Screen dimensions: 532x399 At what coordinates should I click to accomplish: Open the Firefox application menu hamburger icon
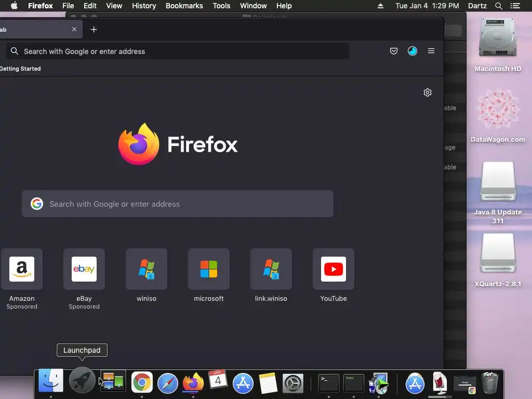tap(431, 51)
